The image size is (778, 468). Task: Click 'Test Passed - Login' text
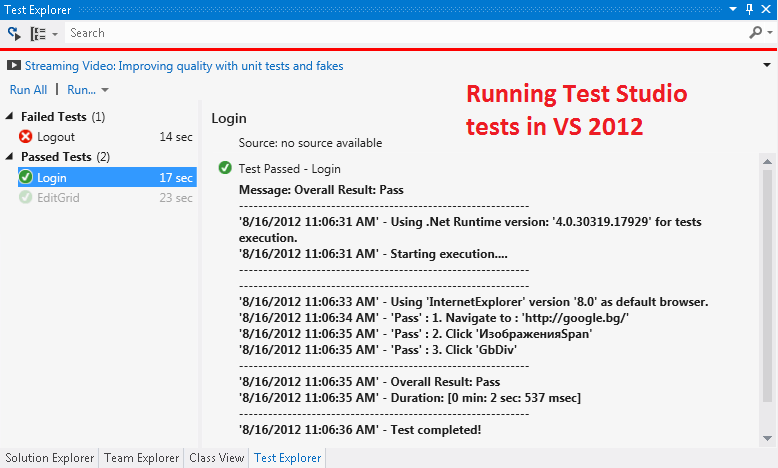290,169
